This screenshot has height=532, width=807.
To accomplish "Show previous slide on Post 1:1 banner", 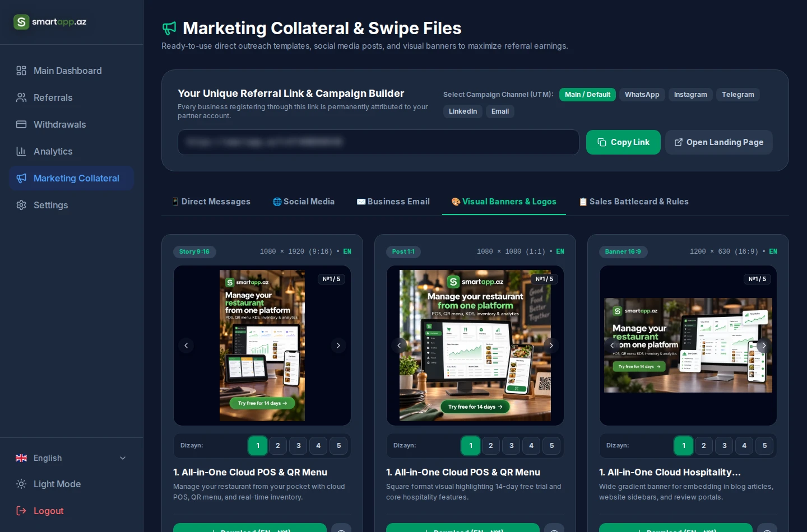I will click(x=399, y=346).
